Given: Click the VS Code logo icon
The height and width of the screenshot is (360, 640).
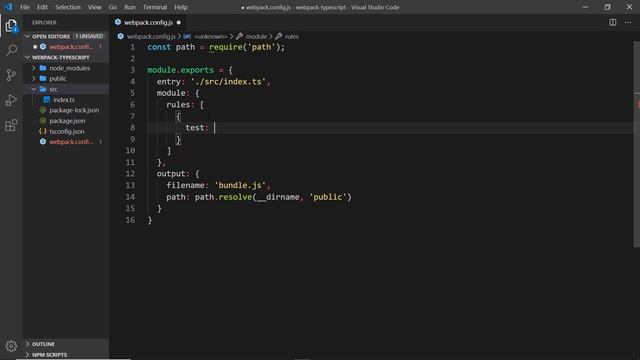Looking at the screenshot, I should [8, 7].
